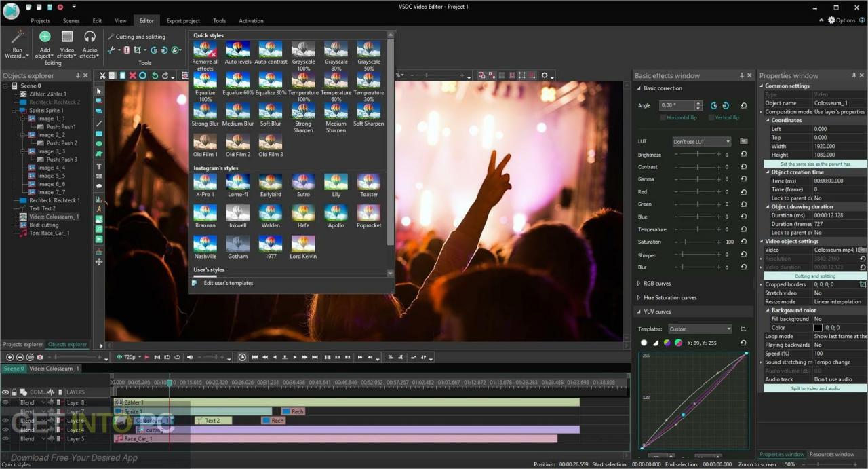Collapse the Sprite: Sprite 1 tree node
868x469 pixels.
coord(14,110)
